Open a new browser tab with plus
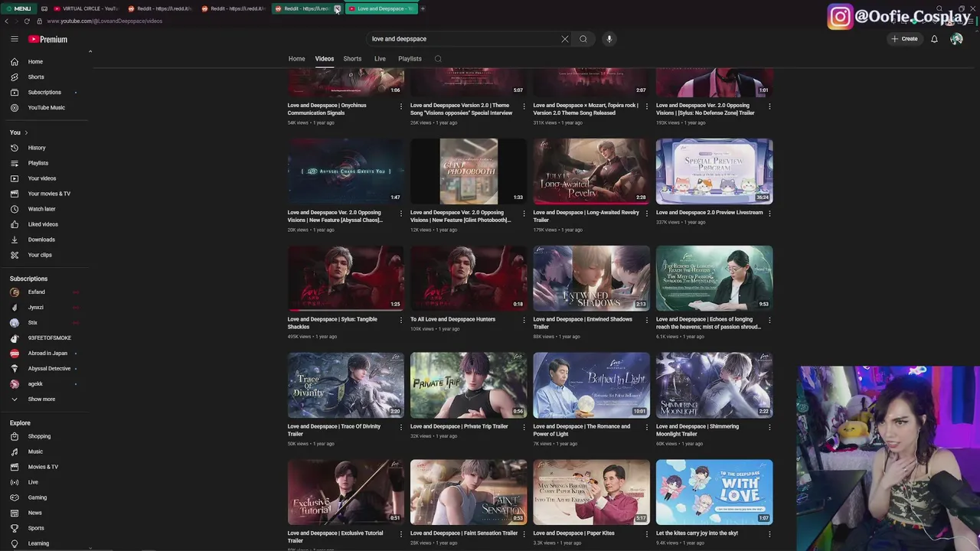The image size is (980, 551). pyautogui.click(x=423, y=8)
